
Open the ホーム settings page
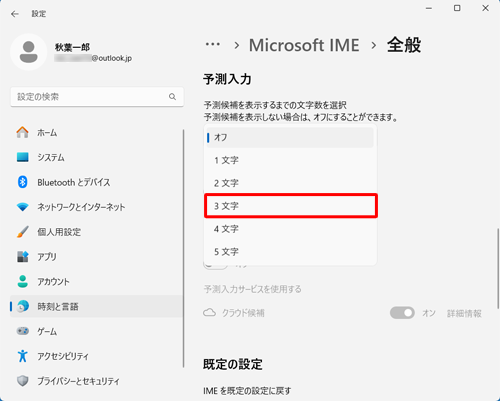[x=97, y=132]
